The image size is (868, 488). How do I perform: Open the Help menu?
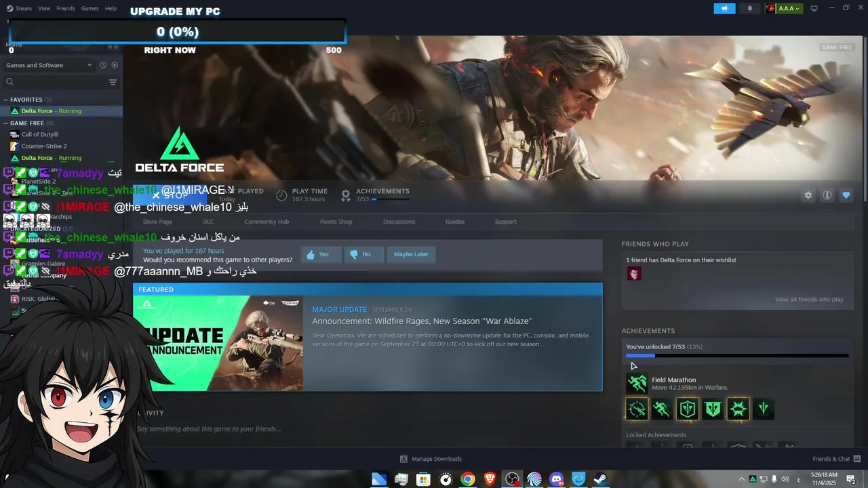pyautogui.click(x=111, y=8)
